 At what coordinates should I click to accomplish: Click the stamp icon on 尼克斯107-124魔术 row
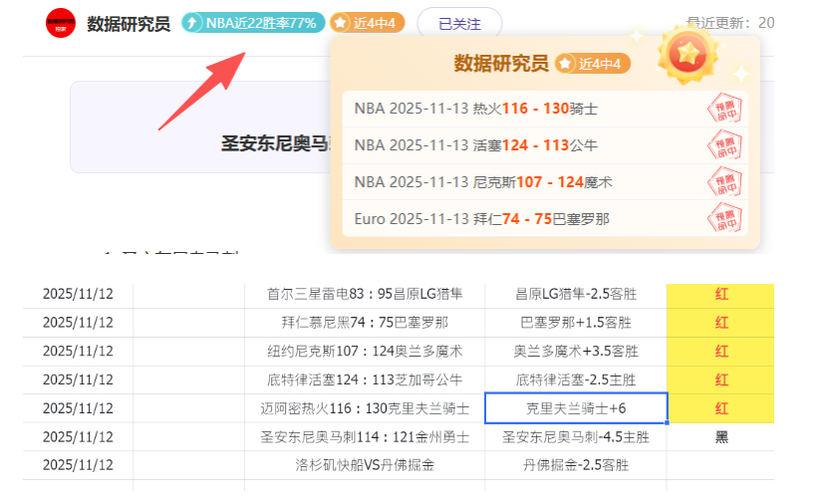[726, 182]
